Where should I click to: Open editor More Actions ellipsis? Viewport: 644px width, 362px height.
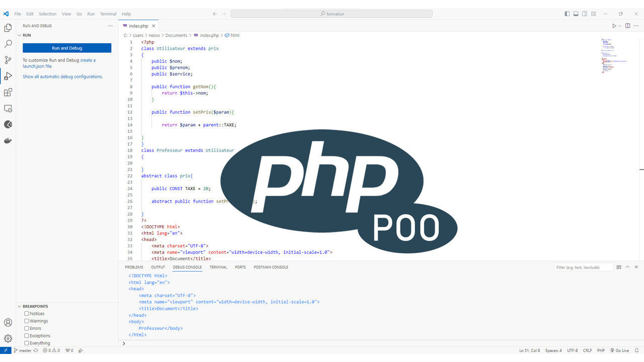tap(636, 26)
